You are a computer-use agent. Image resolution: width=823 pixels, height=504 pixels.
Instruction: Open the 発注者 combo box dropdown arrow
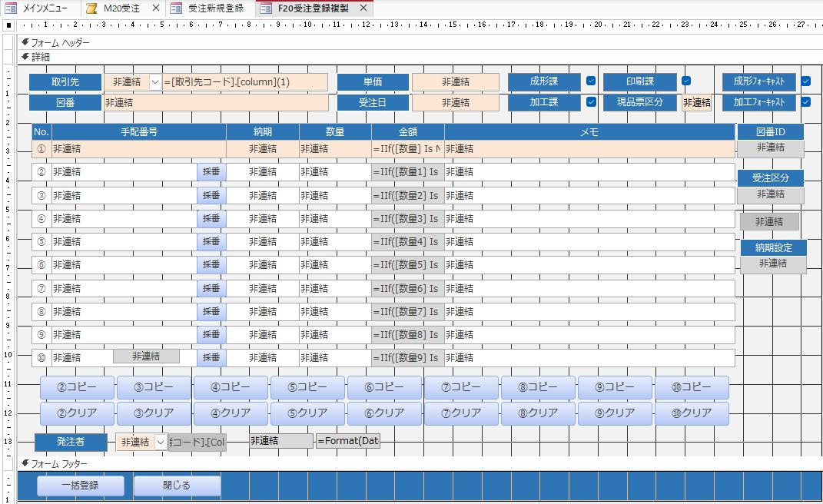click(x=161, y=442)
